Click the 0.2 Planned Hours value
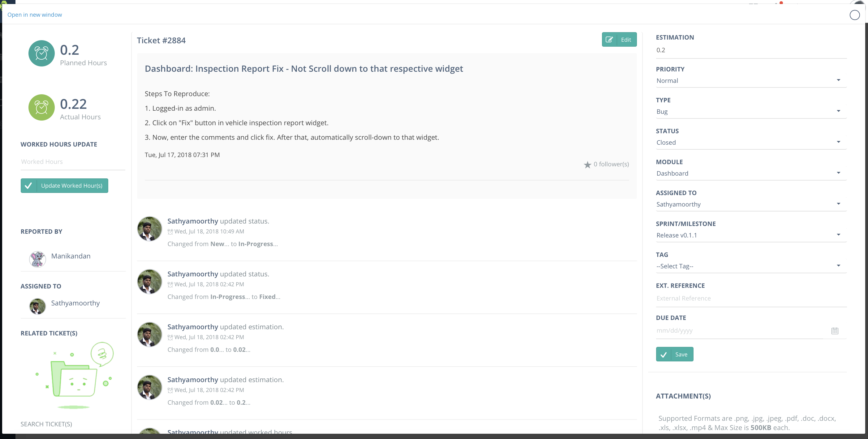The image size is (868, 439). click(x=69, y=50)
